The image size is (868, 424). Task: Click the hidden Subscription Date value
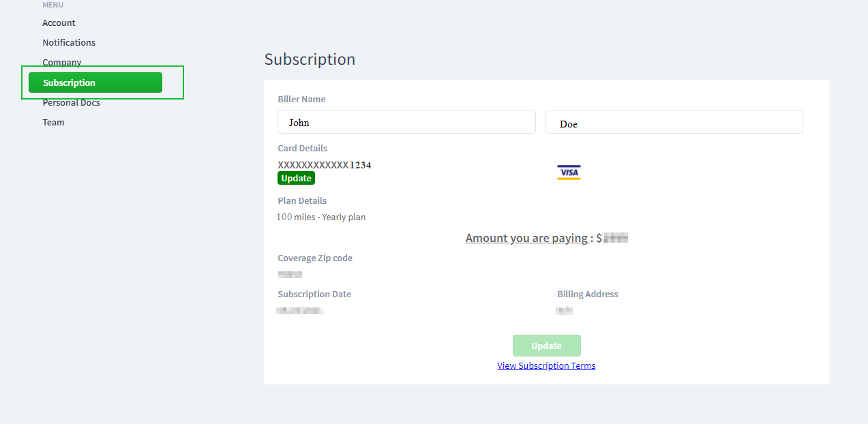[x=300, y=310]
